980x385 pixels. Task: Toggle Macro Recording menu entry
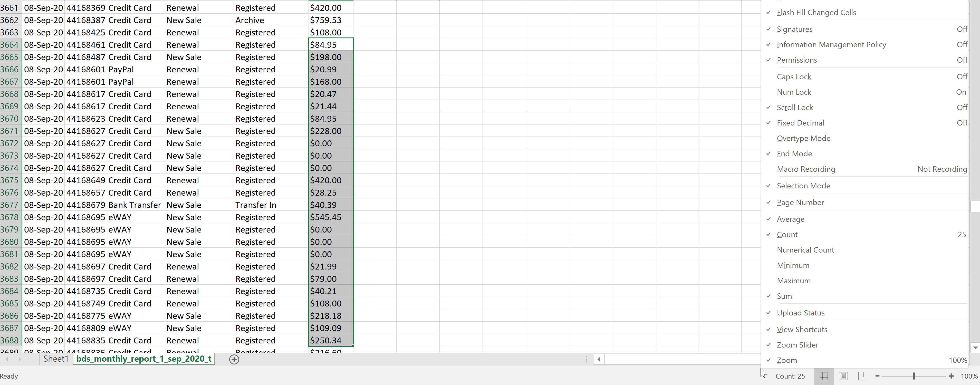[806, 169]
